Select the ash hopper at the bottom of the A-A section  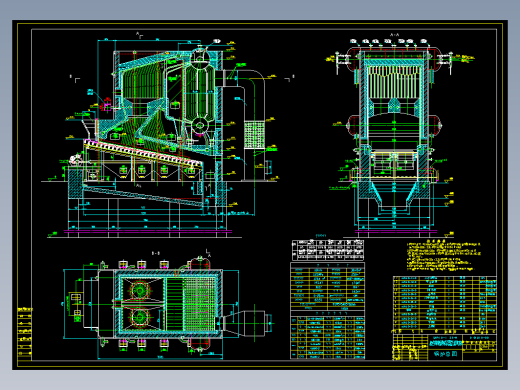coord(394,195)
